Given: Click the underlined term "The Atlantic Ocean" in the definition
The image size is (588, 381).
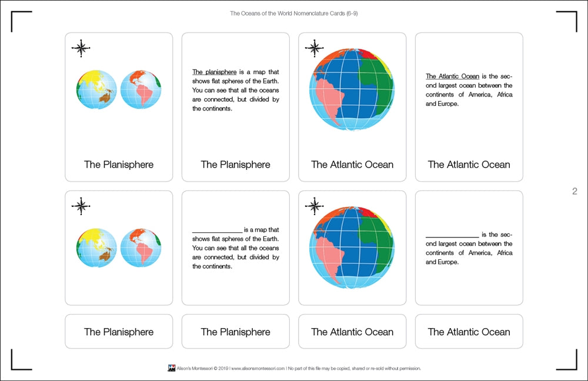Looking at the screenshot, I should point(452,76).
